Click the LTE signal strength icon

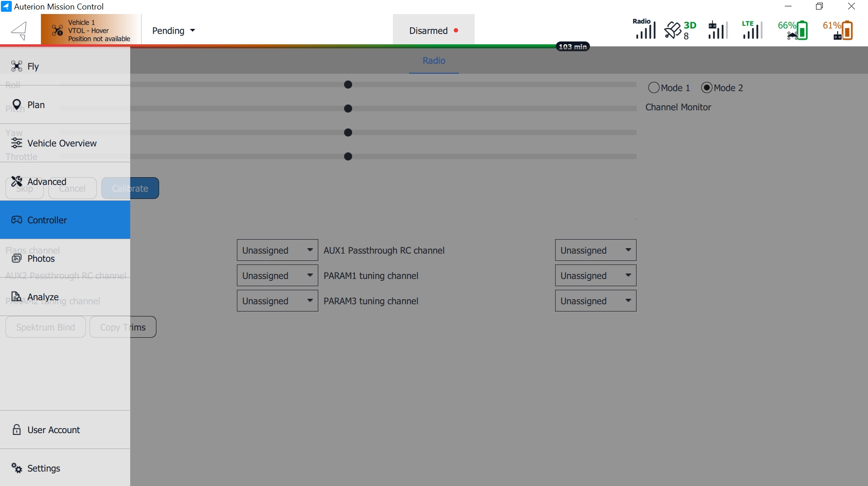(752, 30)
